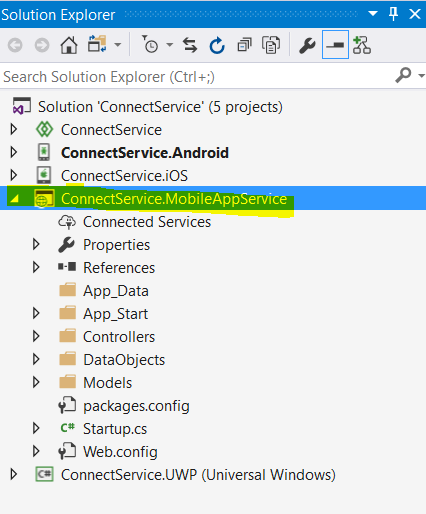The width and height of the screenshot is (426, 514).
Task: Toggle Preview Selected Items button
Action: click(335, 45)
